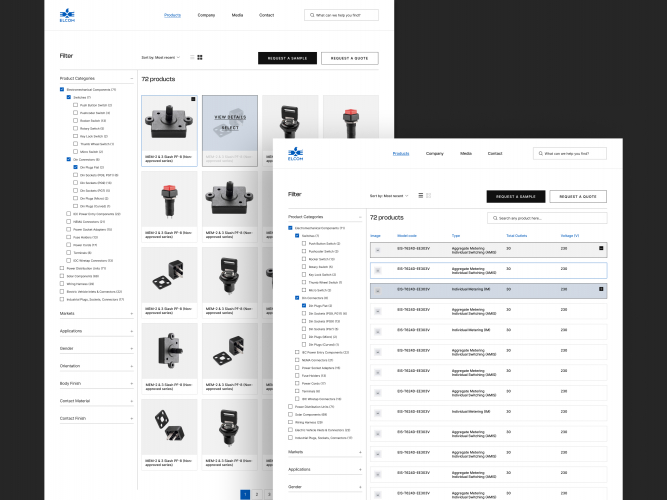Check Micro Switch on the list-view page
667x500 pixels.
tap(304, 290)
